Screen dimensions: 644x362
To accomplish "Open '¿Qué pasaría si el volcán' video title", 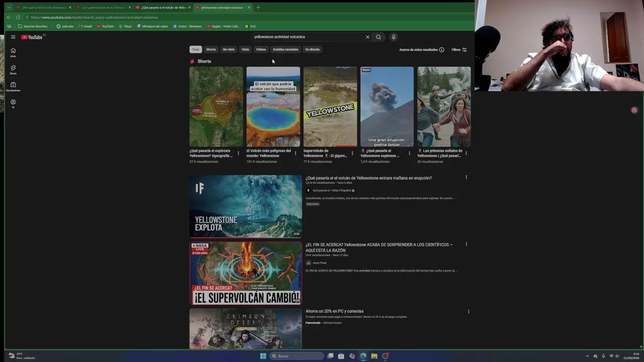I will click(x=368, y=178).
